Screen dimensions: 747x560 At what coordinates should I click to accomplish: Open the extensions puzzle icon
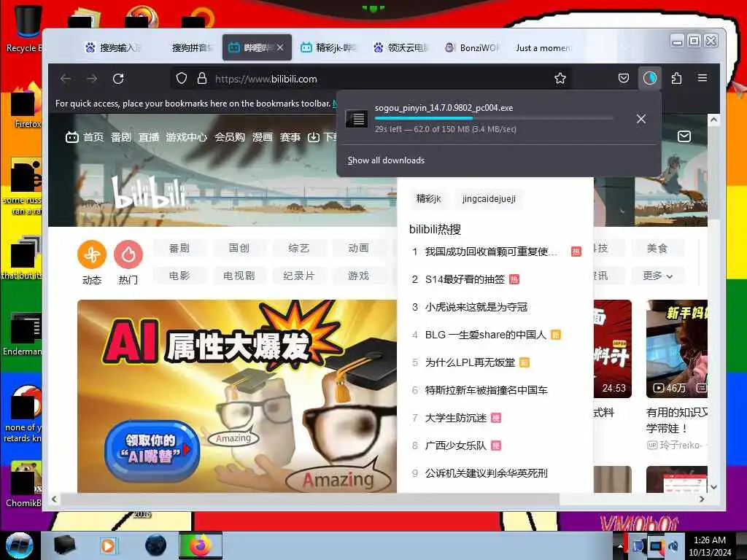[x=676, y=78]
